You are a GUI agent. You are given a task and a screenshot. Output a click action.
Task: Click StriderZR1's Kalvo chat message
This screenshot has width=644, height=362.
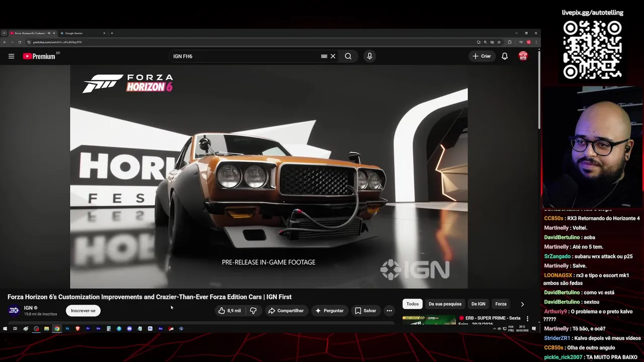[592, 338]
